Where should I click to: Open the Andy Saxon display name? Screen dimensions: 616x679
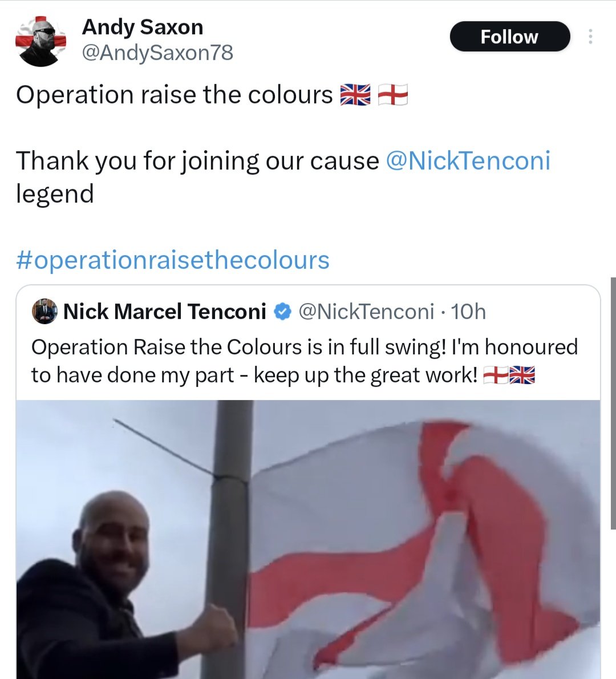point(143,27)
